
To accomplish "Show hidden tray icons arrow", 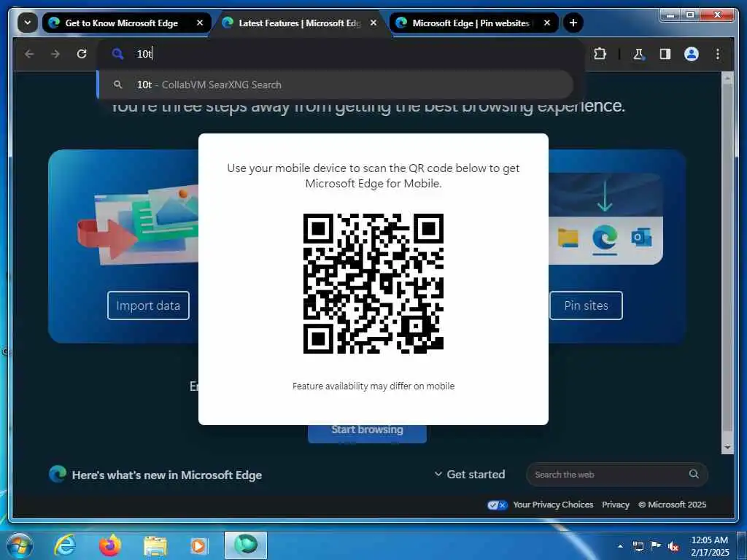I will (620, 546).
